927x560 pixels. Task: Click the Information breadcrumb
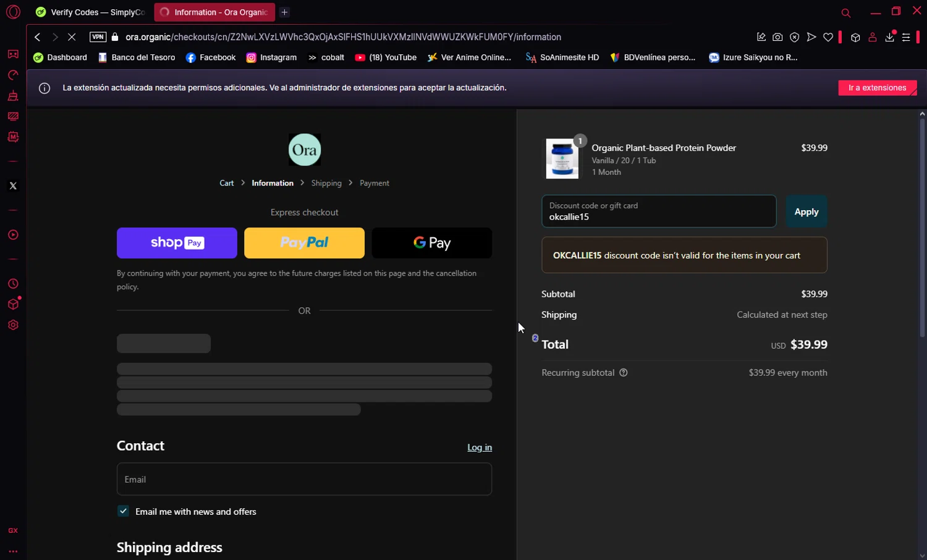point(273,183)
